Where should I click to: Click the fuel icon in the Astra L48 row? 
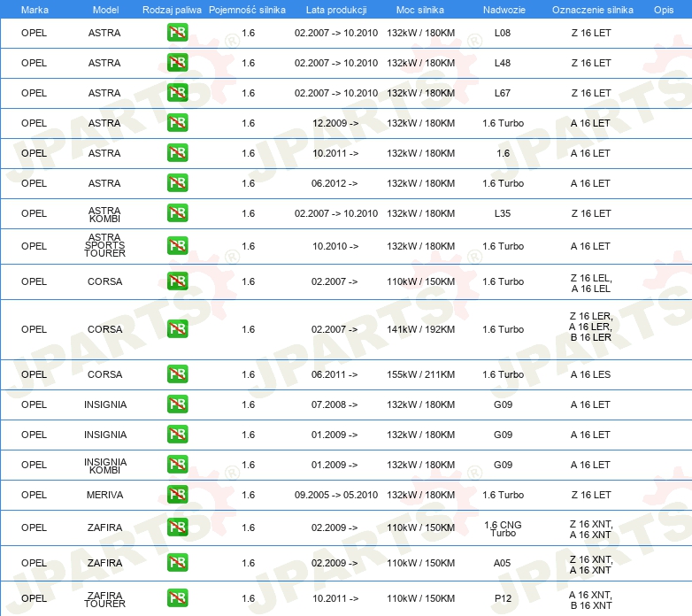point(177,63)
